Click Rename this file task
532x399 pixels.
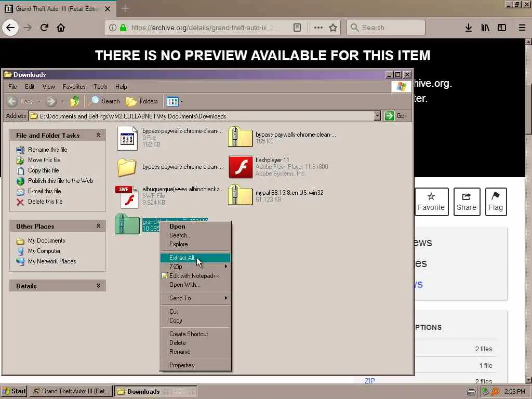pyautogui.click(x=47, y=149)
